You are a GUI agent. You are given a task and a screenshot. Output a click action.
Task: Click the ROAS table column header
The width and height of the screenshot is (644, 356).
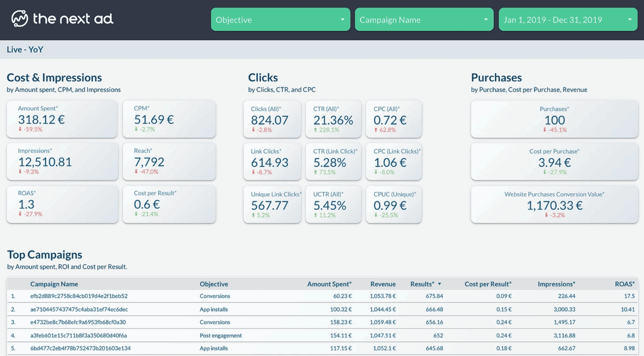point(624,284)
